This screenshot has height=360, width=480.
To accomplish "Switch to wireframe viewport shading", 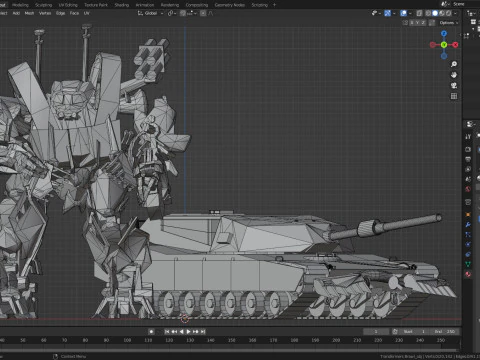I will [x=428, y=13].
